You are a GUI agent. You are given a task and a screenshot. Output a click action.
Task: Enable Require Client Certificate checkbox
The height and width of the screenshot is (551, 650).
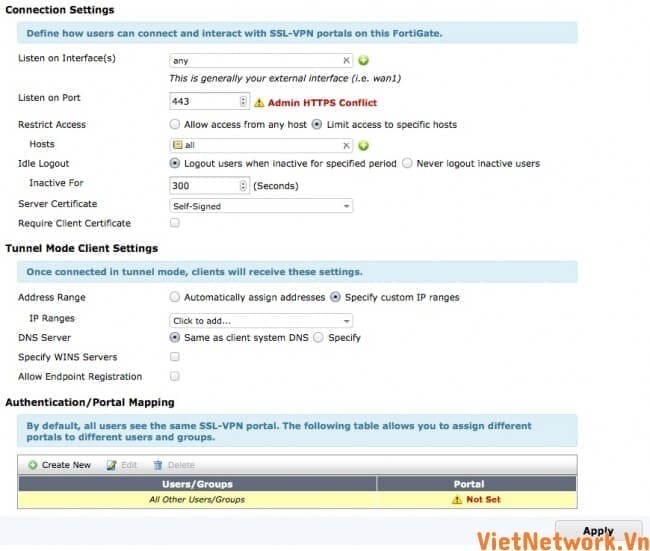click(175, 223)
